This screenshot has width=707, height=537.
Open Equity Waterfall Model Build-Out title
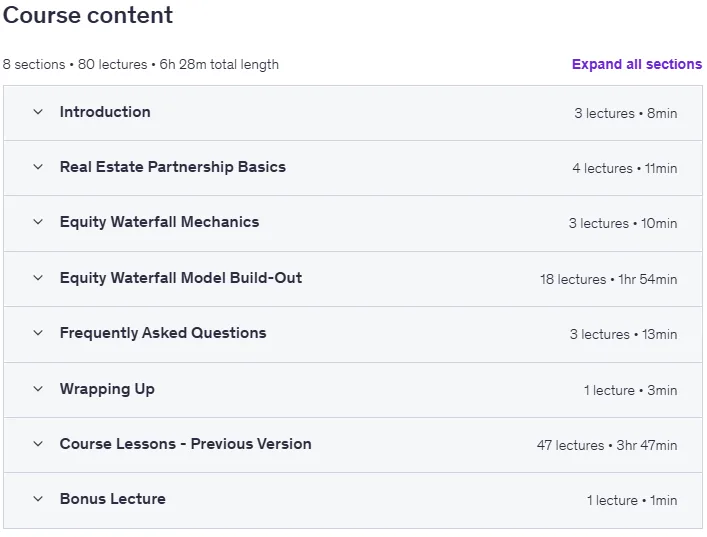[181, 278]
